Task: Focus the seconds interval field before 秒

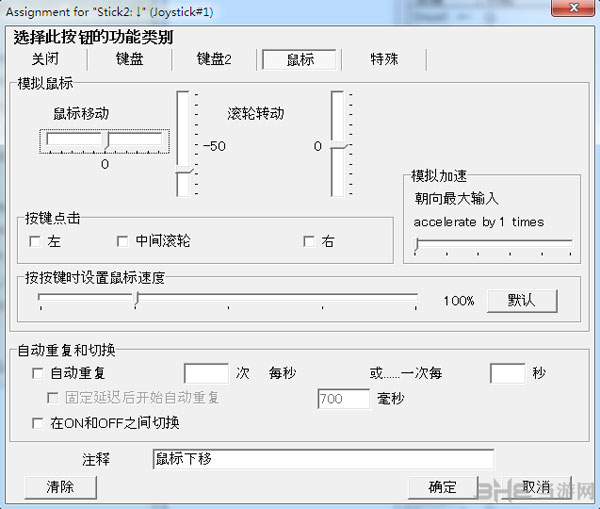Action: [508, 373]
